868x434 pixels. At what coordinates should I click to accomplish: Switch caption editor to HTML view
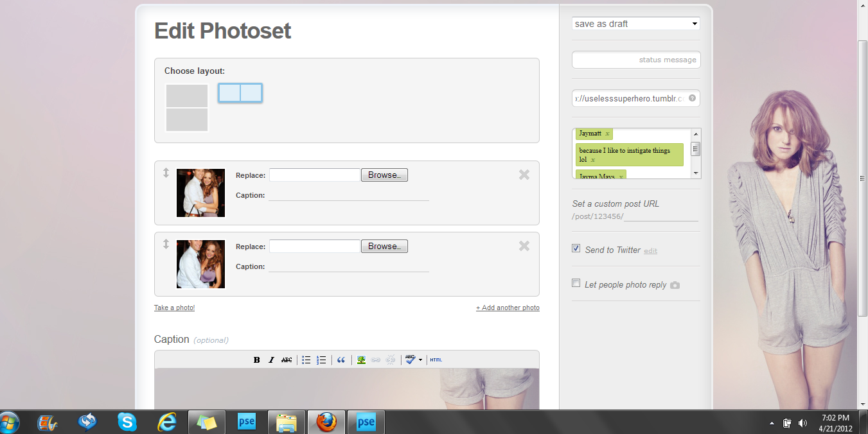click(x=436, y=360)
